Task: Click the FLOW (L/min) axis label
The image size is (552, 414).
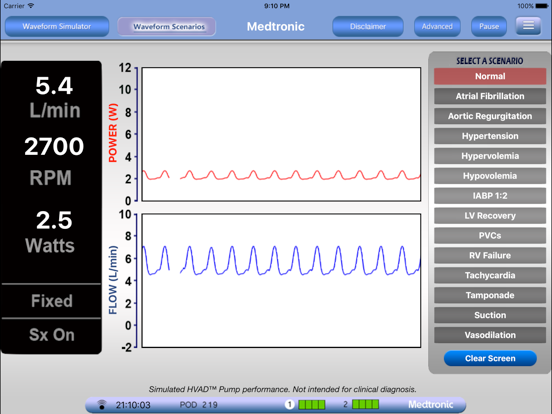Action: 113,280
